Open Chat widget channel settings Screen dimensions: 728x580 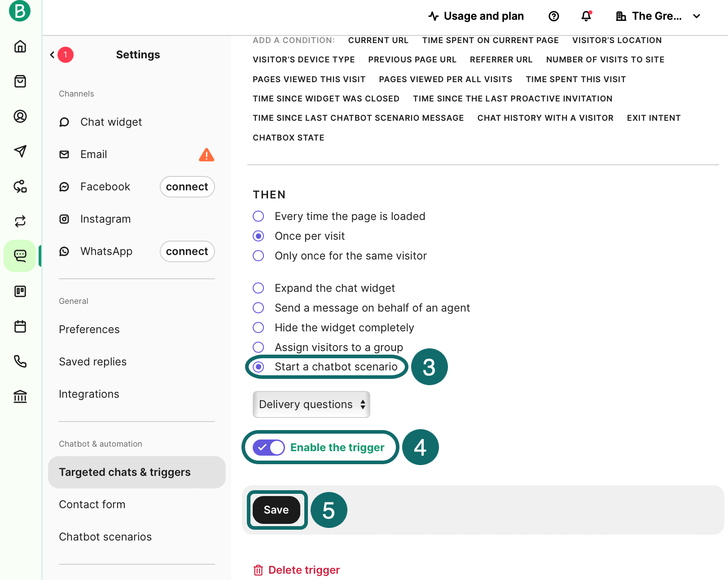point(111,122)
